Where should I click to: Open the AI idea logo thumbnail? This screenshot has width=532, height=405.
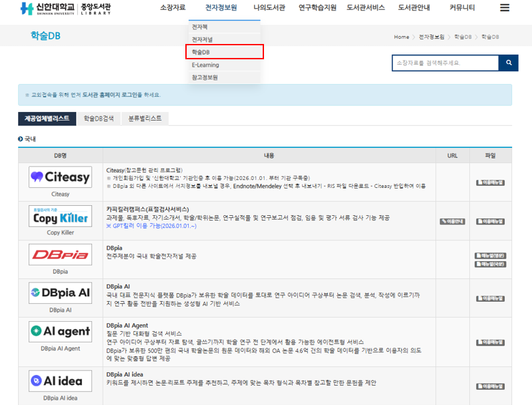[61, 381]
